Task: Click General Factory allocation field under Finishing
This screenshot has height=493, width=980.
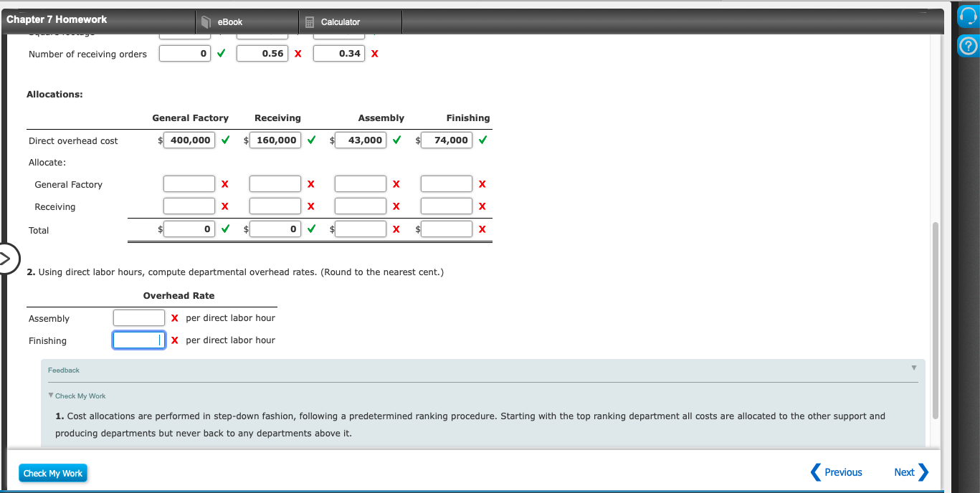Action: click(447, 184)
